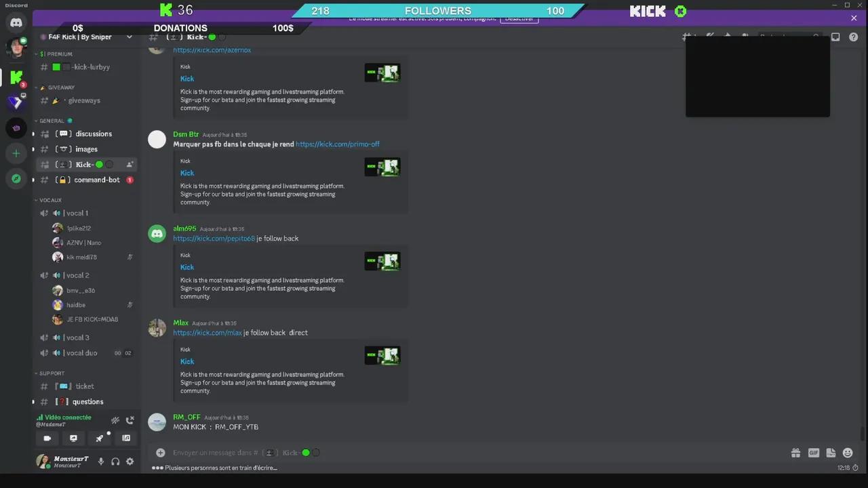Share your screen button

point(73,439)
